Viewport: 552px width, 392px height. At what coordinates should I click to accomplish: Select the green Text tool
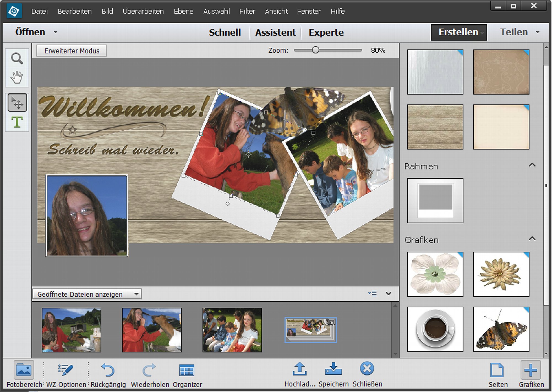pyautogui.click(x=17, y=122)
